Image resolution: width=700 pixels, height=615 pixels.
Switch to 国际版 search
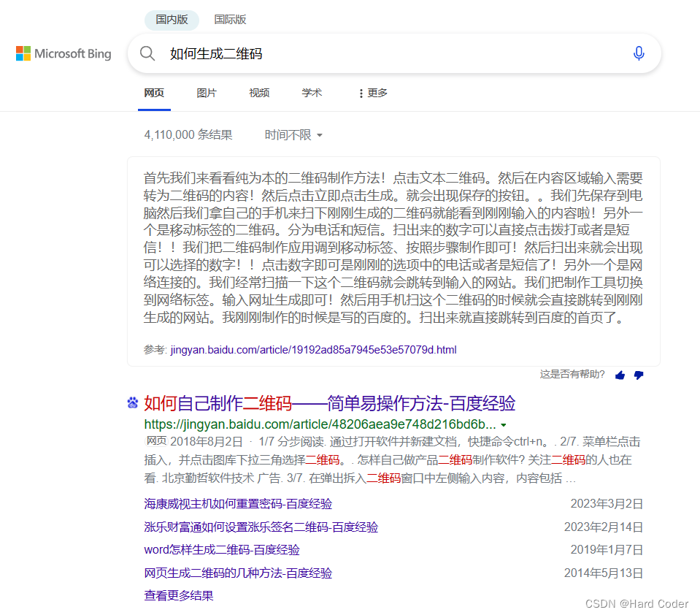231,20
